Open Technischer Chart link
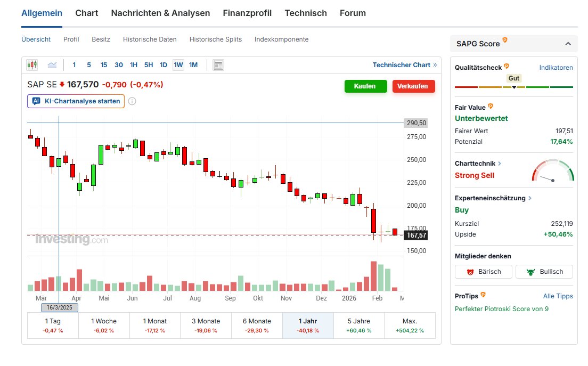588x366 pixels. (x=405, y=65)
